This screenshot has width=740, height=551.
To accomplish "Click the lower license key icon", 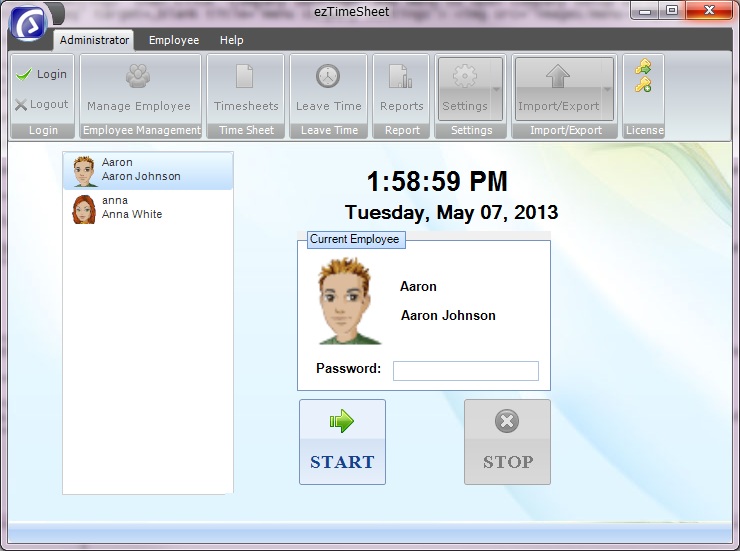I will tap(643, 86).
